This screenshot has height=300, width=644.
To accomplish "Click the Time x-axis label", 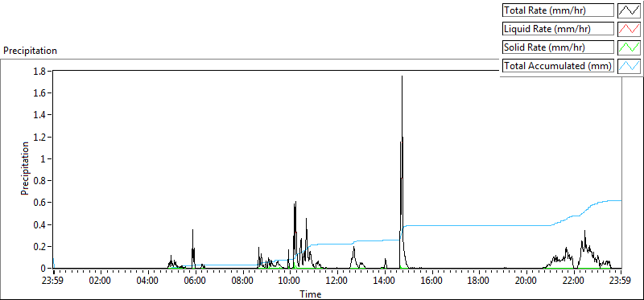I will click(311, 294).
